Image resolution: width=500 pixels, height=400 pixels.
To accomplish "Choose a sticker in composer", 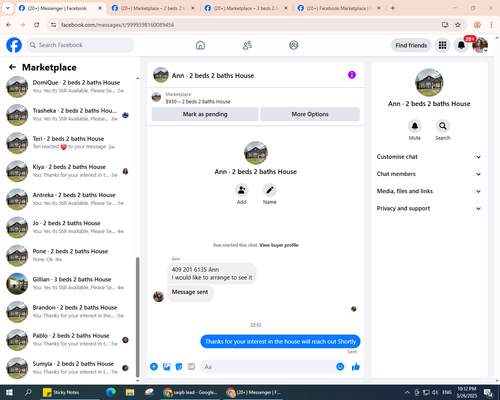I will (x=179, y=367).
